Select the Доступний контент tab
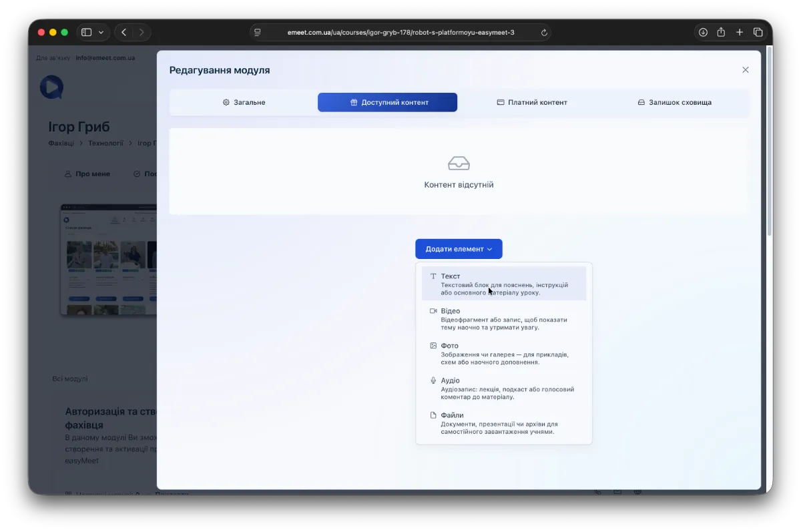 [x=388, y=102]
